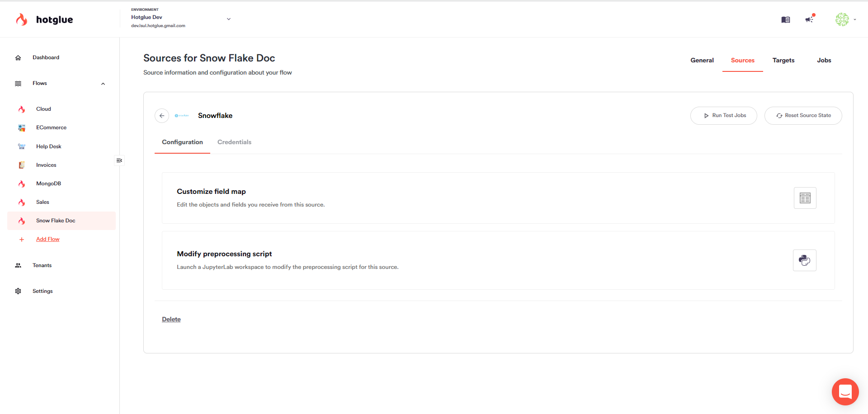
Task: Open the documentation book icon
Action: click(x=786, y=19)
